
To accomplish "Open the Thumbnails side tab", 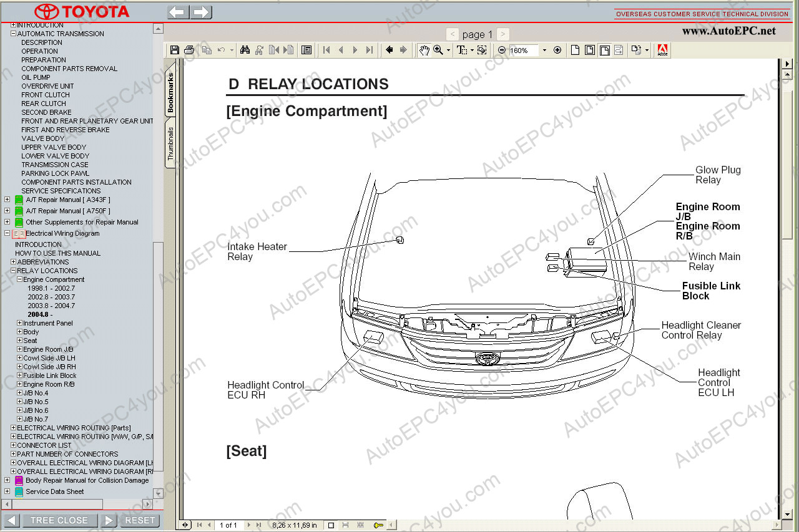I will (x=170, y=144).
